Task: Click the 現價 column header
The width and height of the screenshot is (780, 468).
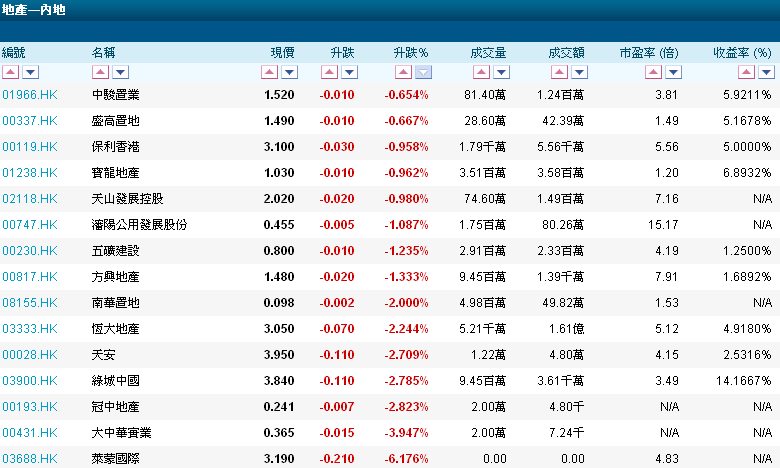Action: coord(283,53)
